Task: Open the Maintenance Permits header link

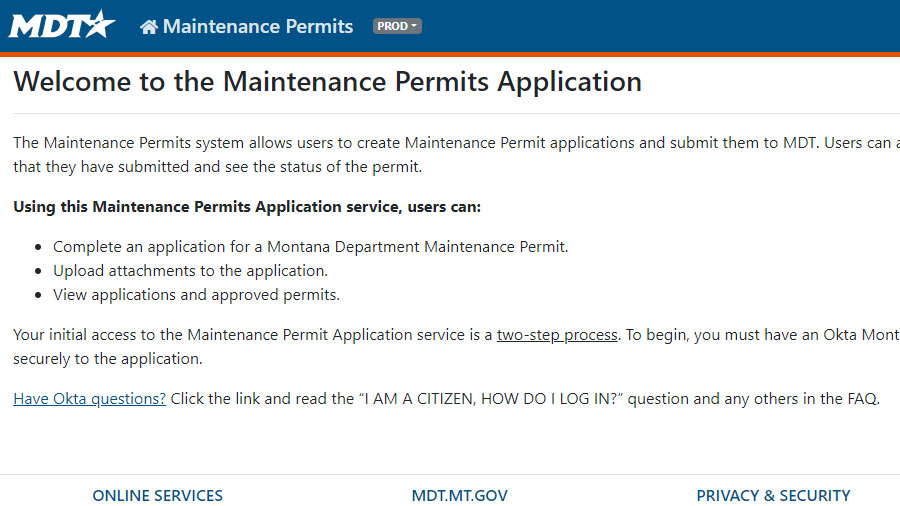Action: (257, 26)
